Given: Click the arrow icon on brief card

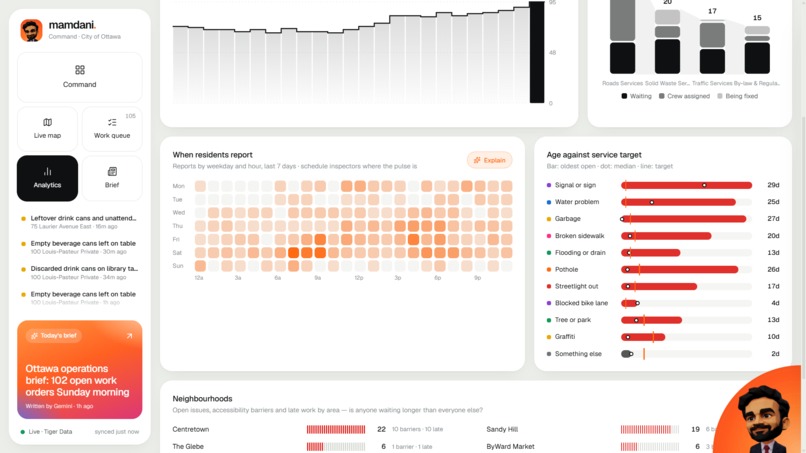Looking at the screenshot, I should click(x=130, y=336).
